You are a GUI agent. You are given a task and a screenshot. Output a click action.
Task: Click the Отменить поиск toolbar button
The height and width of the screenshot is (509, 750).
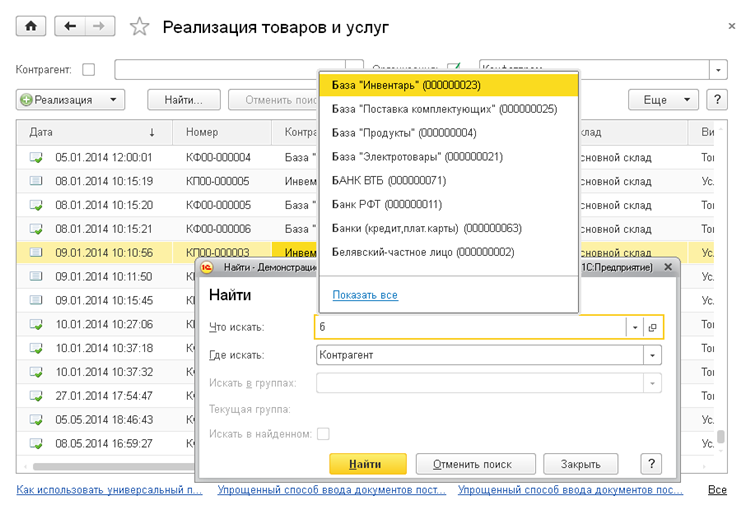(x=274, y=100)
